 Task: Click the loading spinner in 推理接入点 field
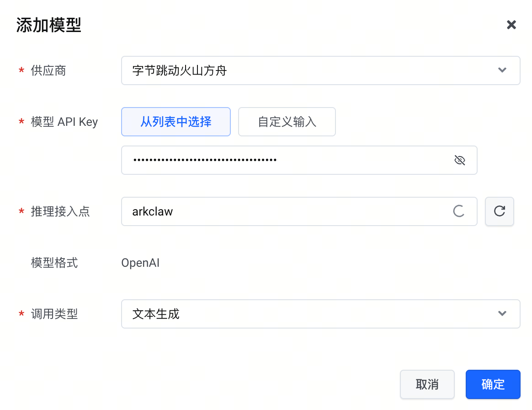pos(458,211)
